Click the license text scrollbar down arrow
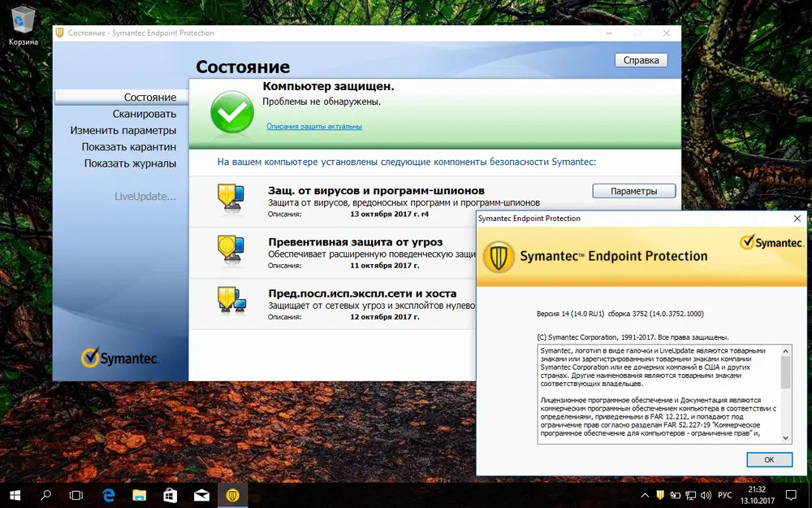 pos(786,436)
